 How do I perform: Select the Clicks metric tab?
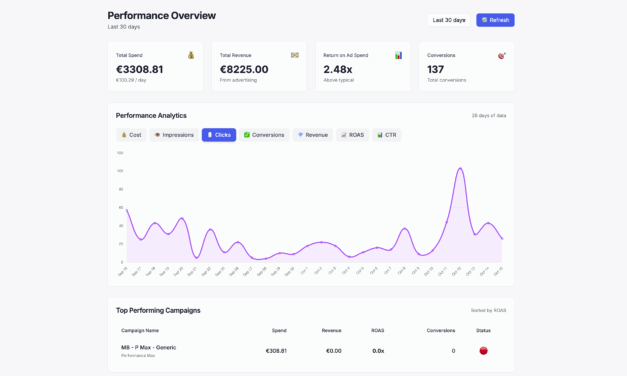219,135
